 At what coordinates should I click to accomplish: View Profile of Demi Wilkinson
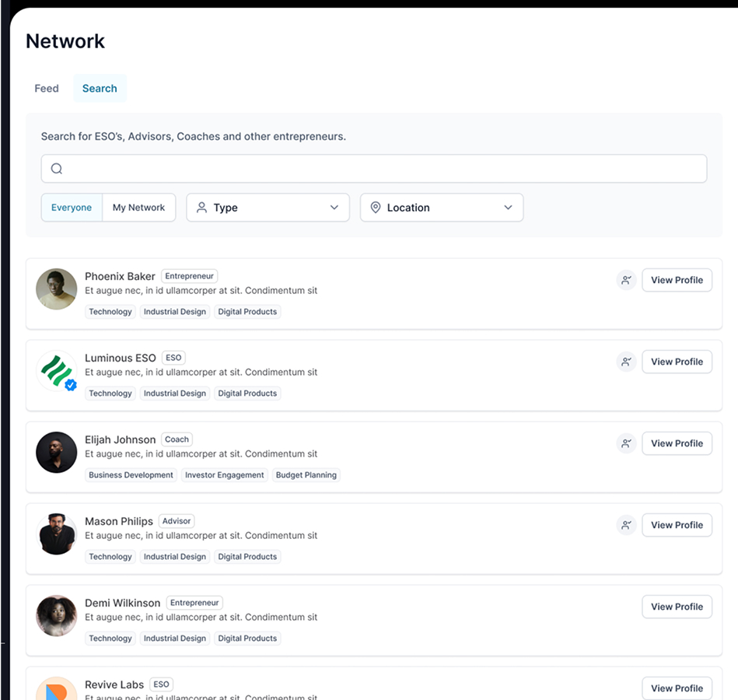677,607
